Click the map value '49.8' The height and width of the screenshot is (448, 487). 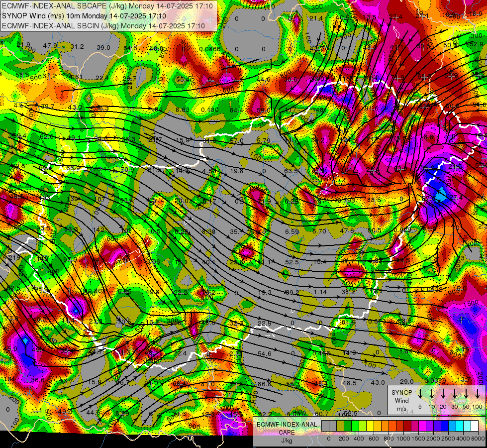pyautogui.click(x=153, y=292)
